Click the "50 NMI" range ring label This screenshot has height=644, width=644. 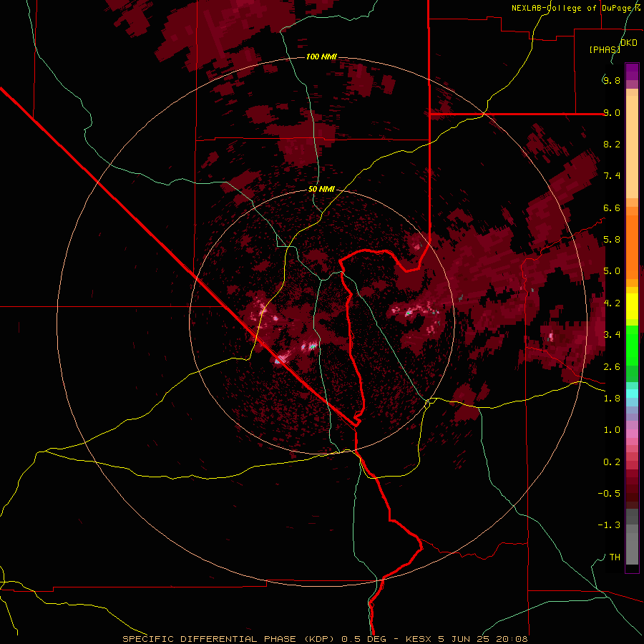pyautogui.click(x=321, y=189)
